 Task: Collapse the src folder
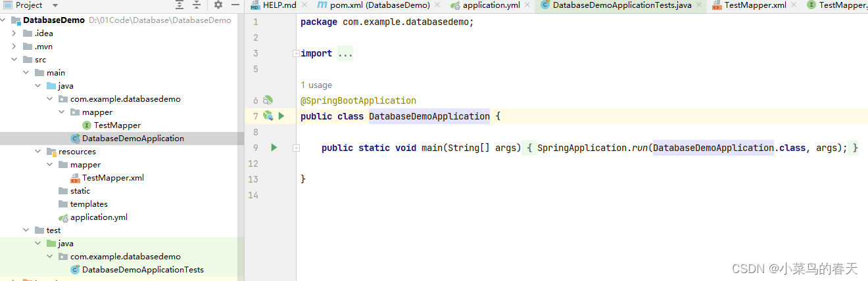(x=14, y=60)
